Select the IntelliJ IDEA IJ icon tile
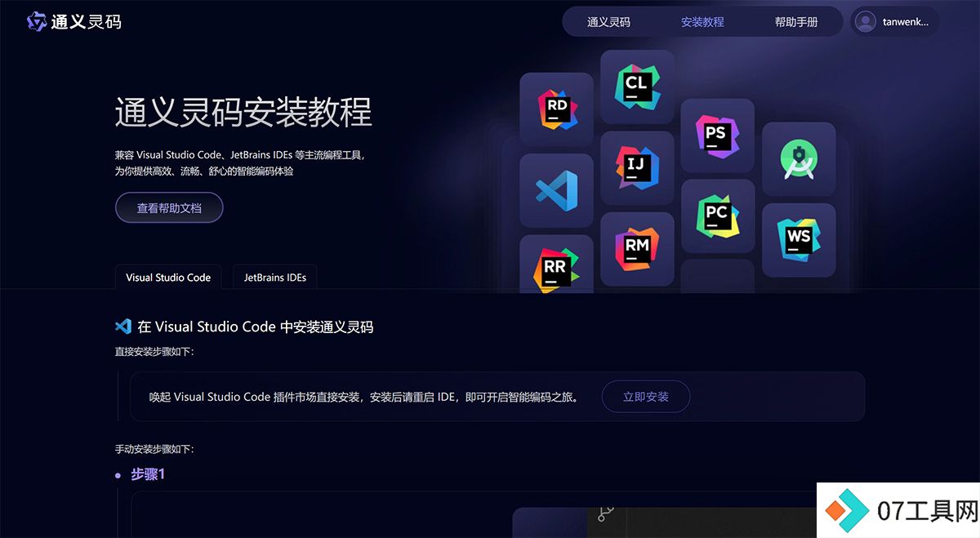 [637, 167]
